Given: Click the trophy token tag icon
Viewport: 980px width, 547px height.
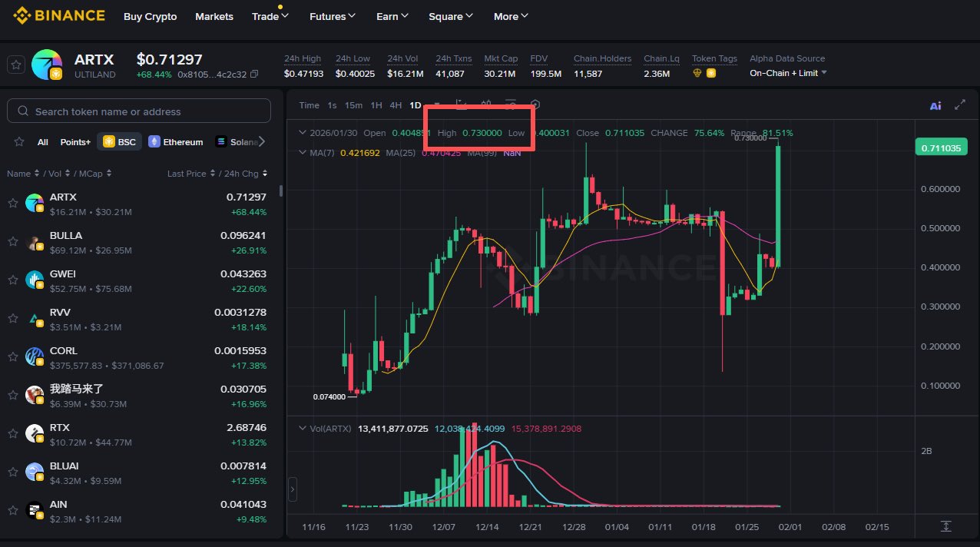Looking at the screenshot, I should (697, 74).
